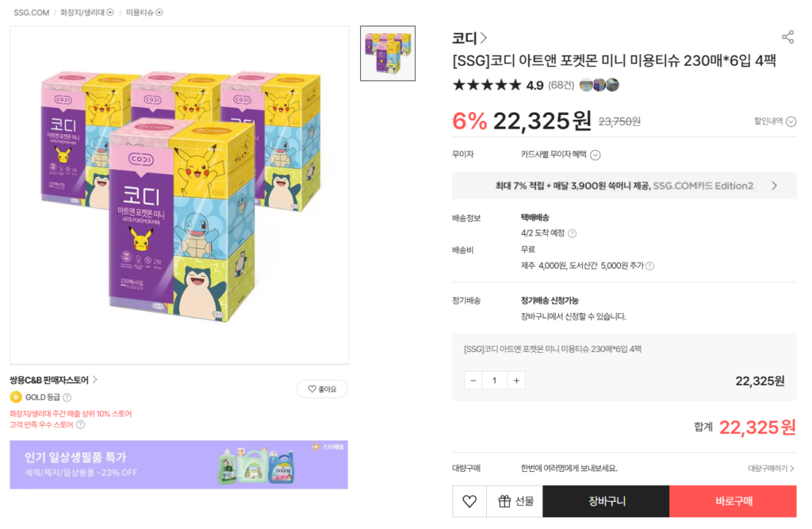The height and width of the screenshot is (529, 812).
Task: Click the 장바구니 add to cart button
Action: click(x=607, y=501)
